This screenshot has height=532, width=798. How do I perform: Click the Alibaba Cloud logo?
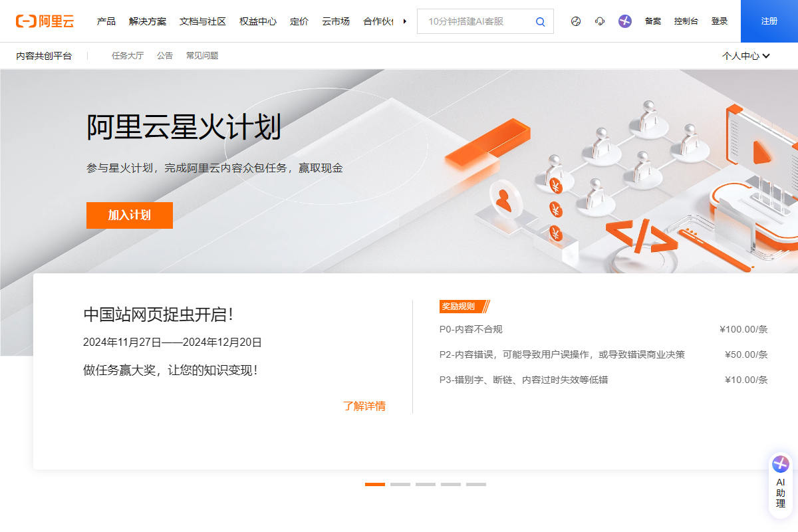[x=45, y=21]
